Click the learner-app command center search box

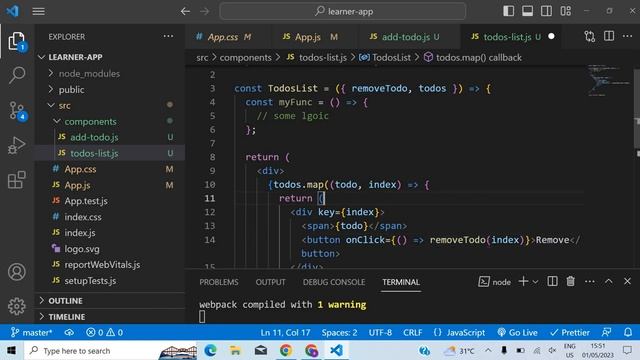click(x=343, y=11)
